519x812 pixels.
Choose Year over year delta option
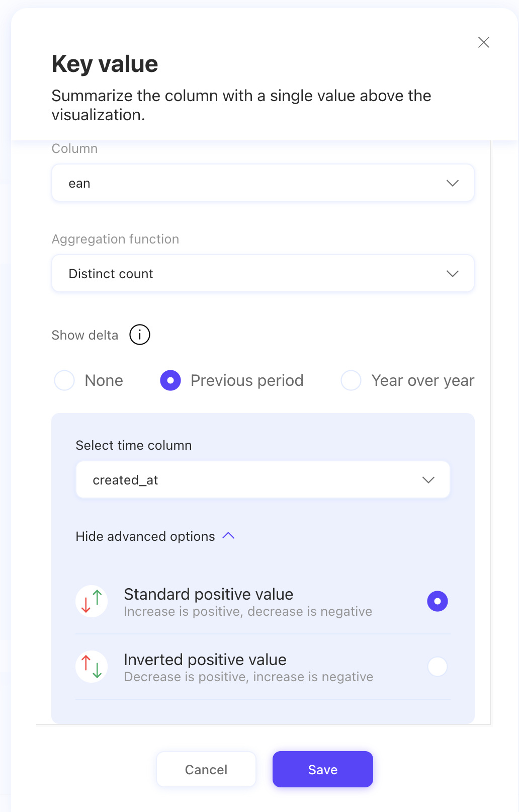coord(351,380)
